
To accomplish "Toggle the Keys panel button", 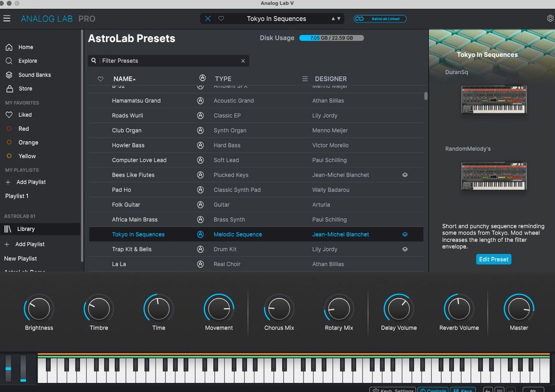I will tap(463, 390).
